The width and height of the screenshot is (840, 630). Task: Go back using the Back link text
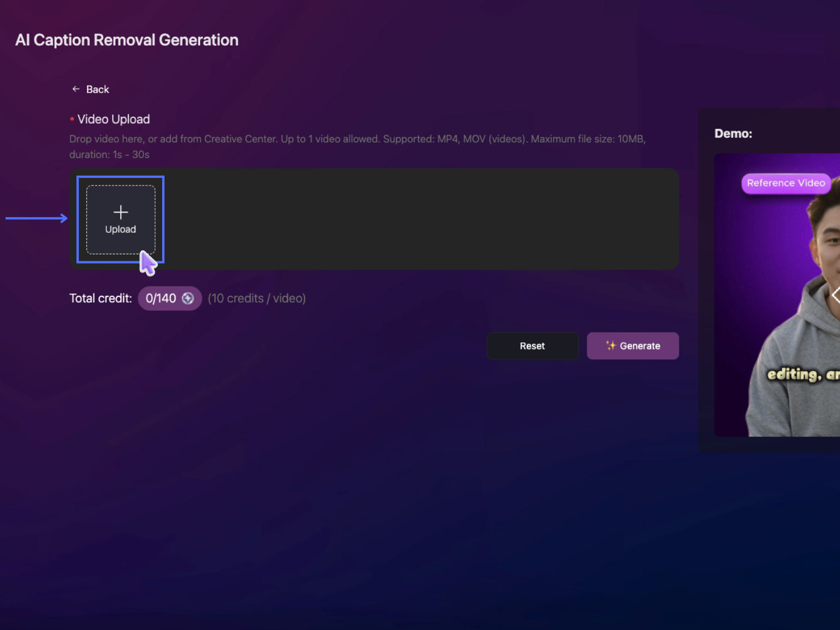(x=97, y=89)
